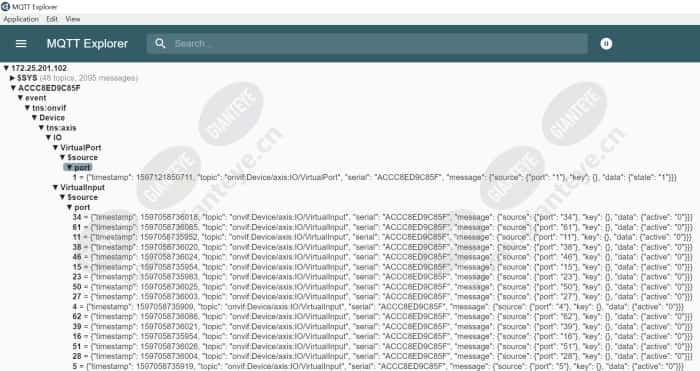
Task: Select the IO topic label
Action: (x=58, y=138)
